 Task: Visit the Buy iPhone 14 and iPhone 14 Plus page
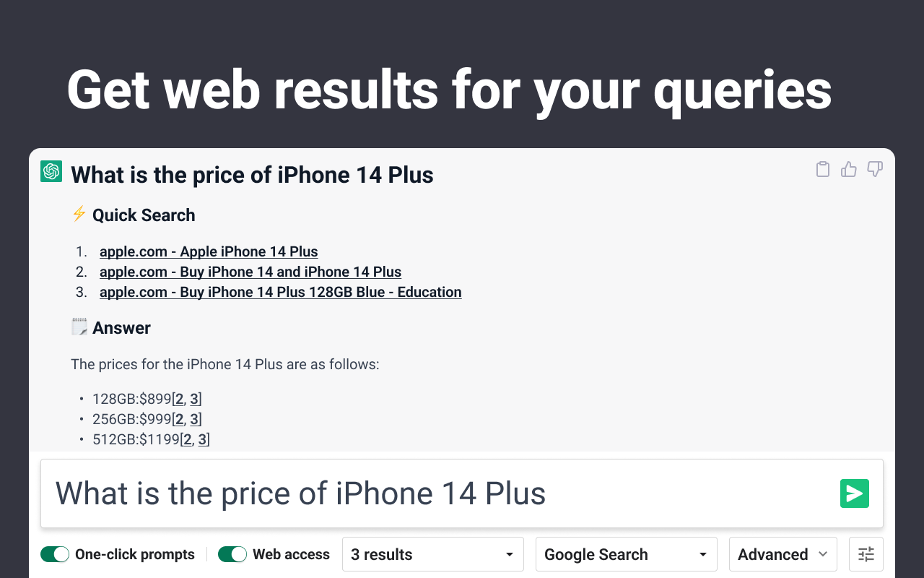point(250,272)
